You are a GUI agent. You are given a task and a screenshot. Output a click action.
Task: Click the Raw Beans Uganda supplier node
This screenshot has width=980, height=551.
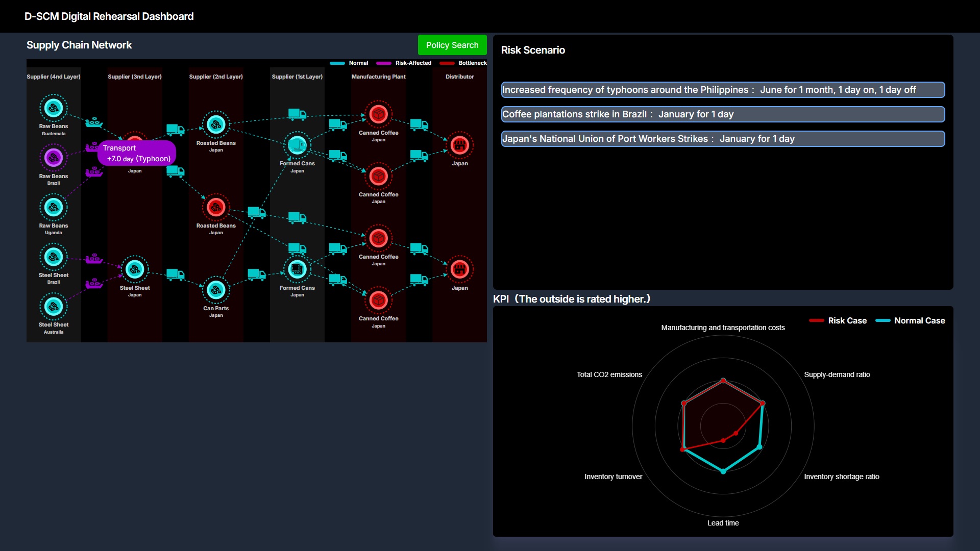click(54, 207)
